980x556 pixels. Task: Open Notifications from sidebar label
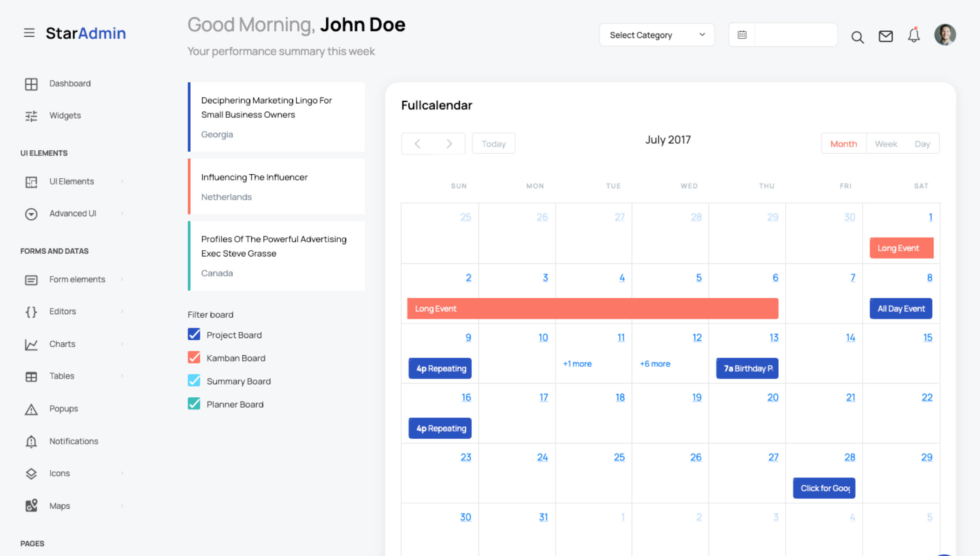[74, 441]
